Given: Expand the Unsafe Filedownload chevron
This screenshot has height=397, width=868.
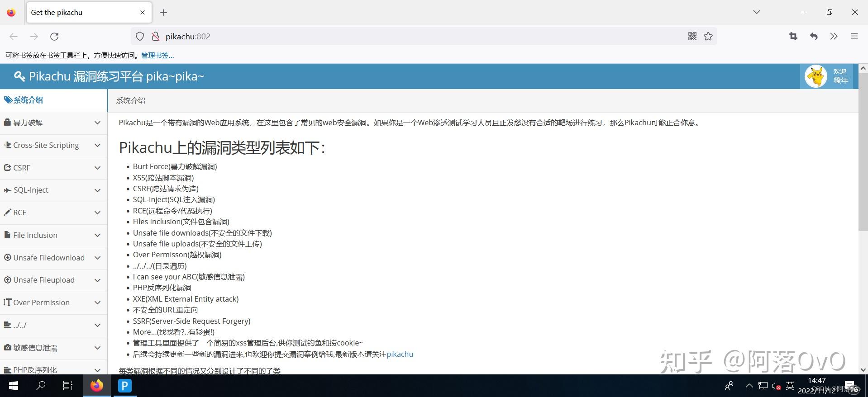Looking at the screenshot, I should pos(97,258).
